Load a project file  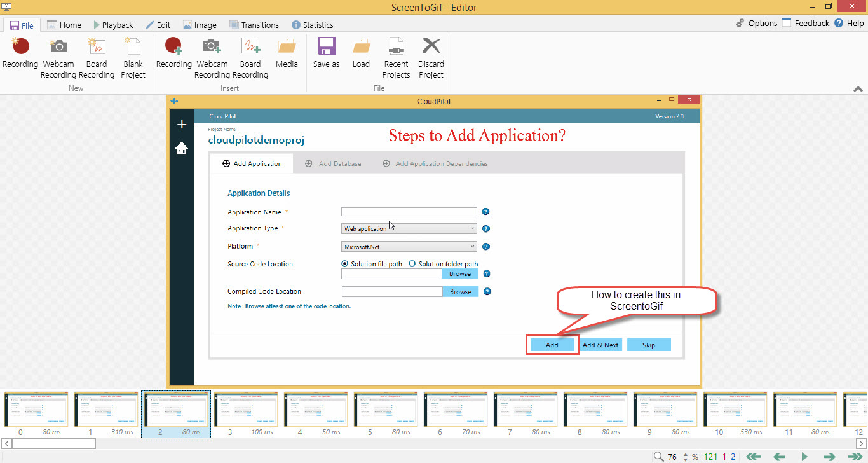point(361,52)
